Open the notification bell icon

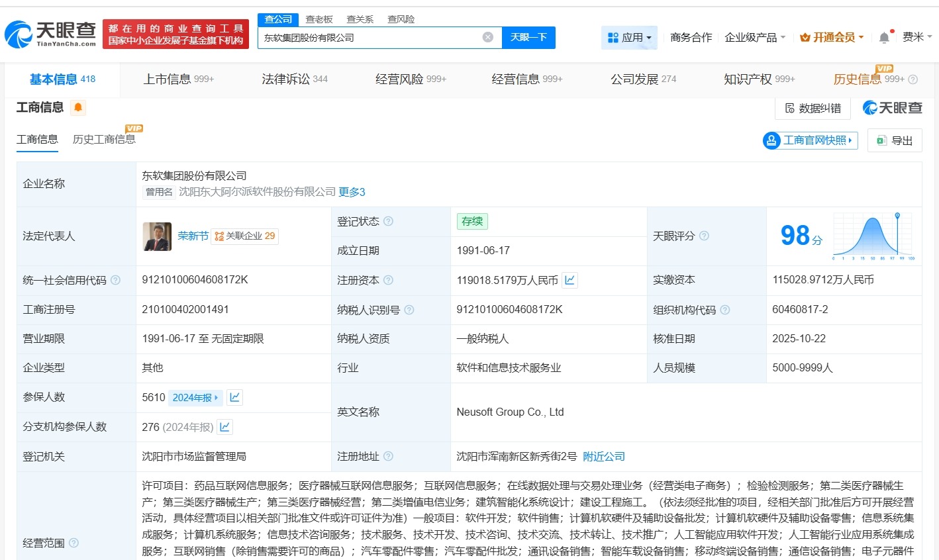click(883, 38)
